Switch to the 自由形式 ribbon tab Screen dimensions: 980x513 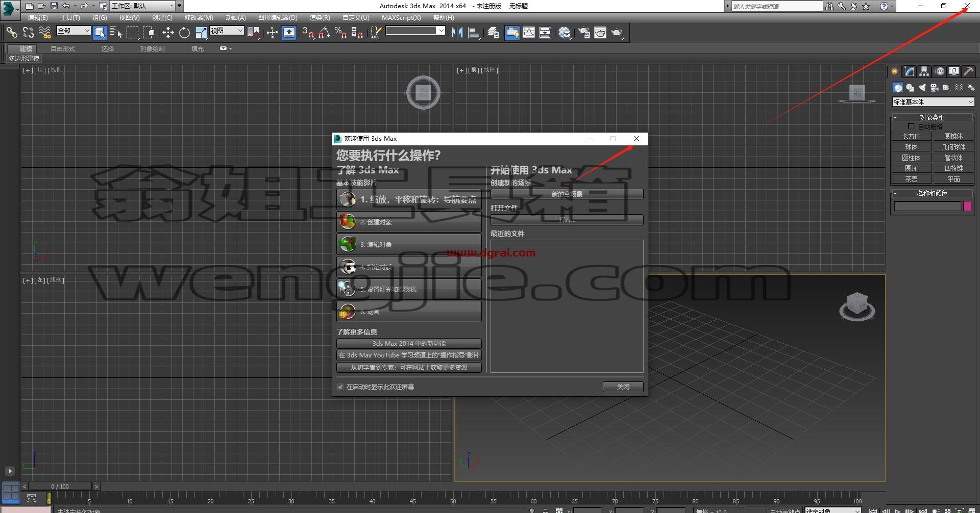pos(63,49)
